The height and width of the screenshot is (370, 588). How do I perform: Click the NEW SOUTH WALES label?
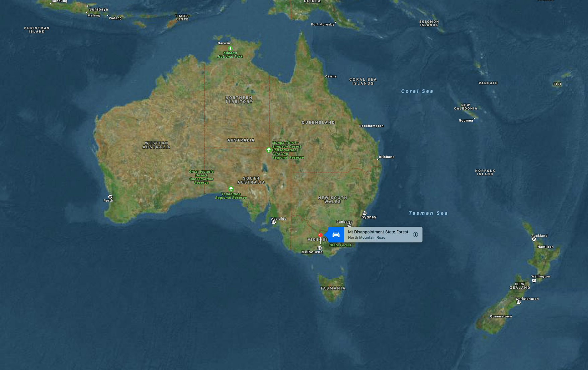332,200
